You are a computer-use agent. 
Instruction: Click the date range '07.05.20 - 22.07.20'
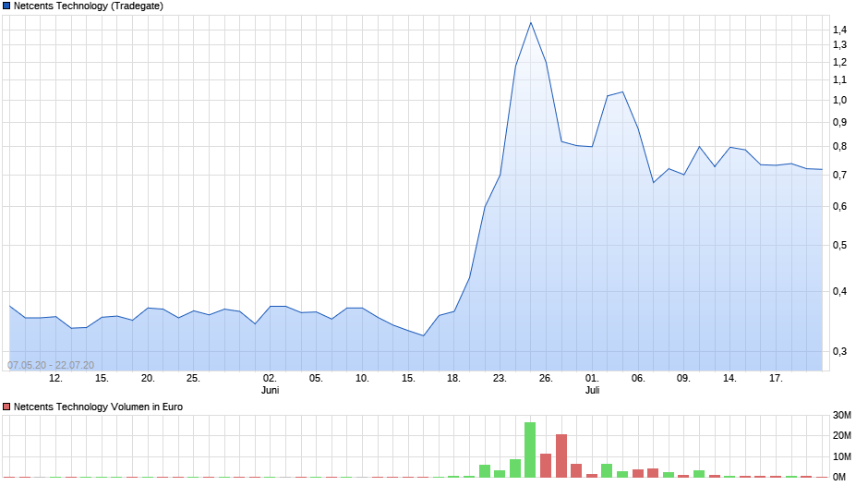pyautogui.click(x=51, y=365)
